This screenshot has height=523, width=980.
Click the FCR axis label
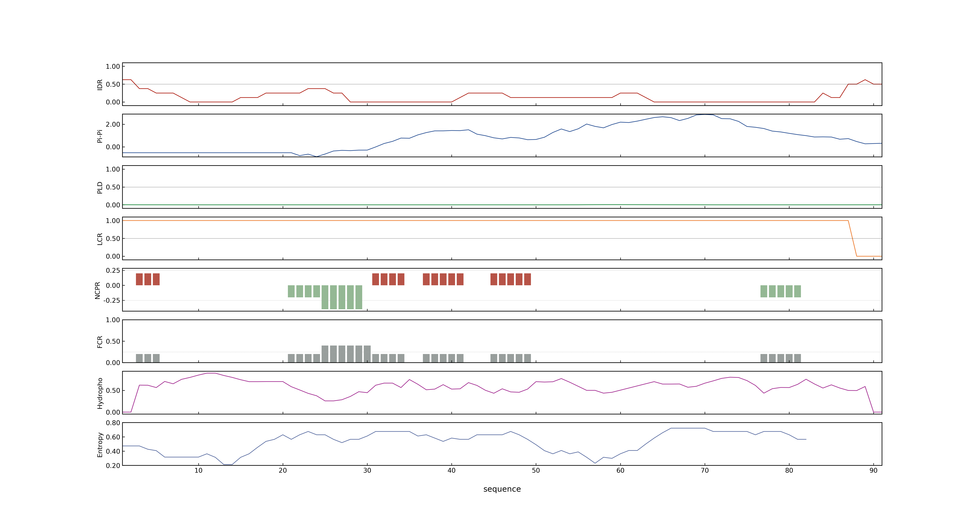(100, 341)
